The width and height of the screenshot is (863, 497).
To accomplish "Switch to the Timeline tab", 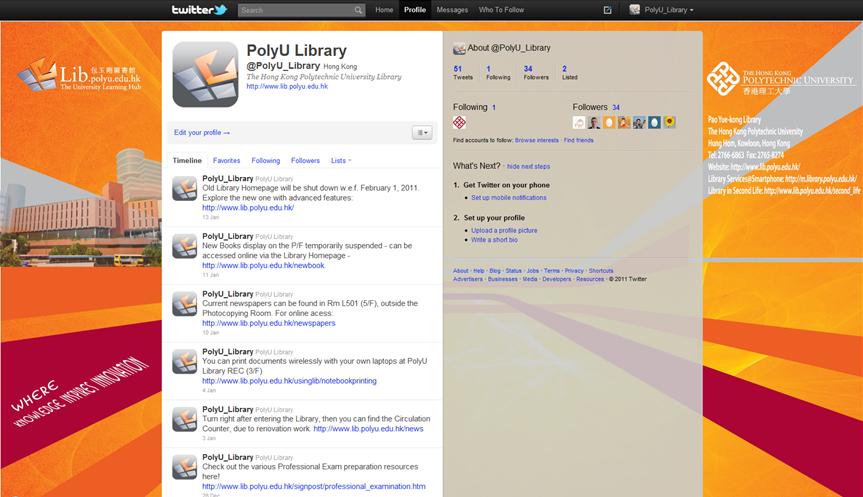I will coord(187,161).
